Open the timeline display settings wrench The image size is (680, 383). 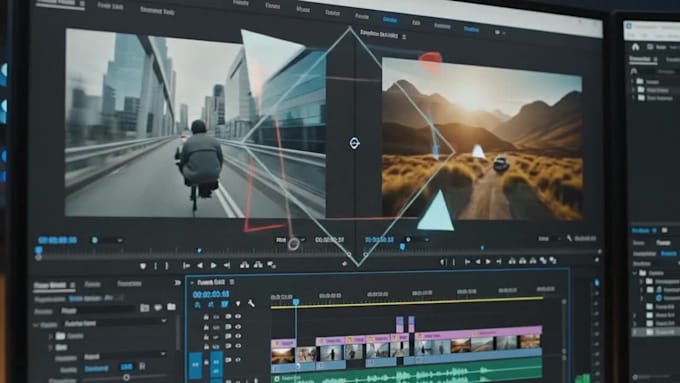pyautogui.click(x=251, y=304)
